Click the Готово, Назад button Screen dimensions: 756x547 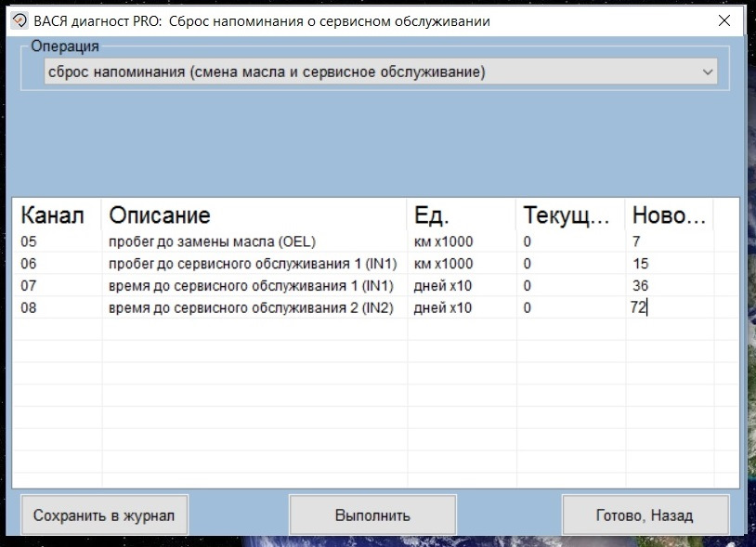(x=645, y=515)
